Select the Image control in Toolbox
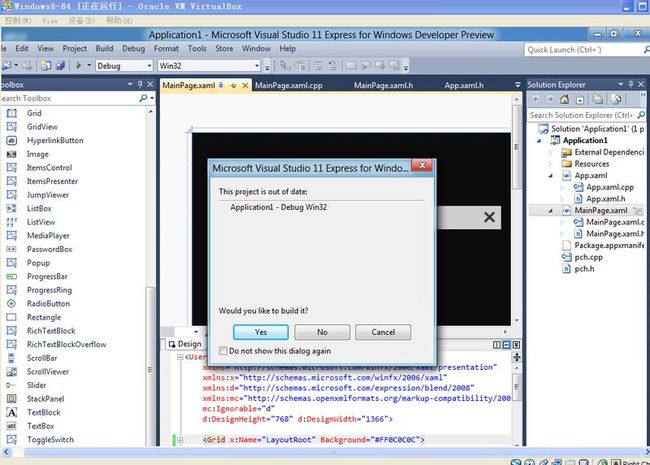 tap(38, 154)
